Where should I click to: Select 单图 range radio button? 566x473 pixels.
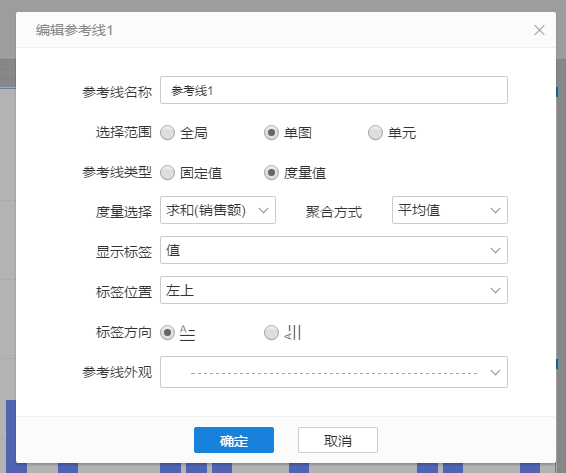pyautogui.click(x=271, y=133)
